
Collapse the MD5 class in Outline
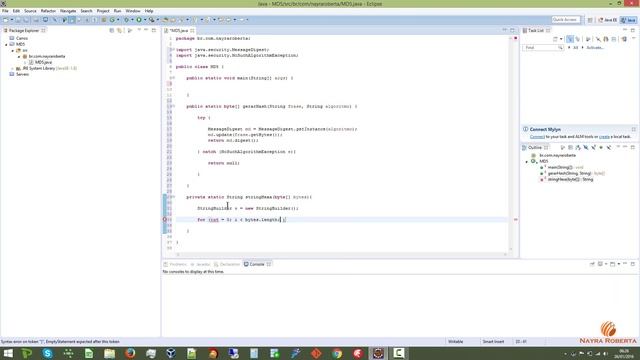point(527,162)
